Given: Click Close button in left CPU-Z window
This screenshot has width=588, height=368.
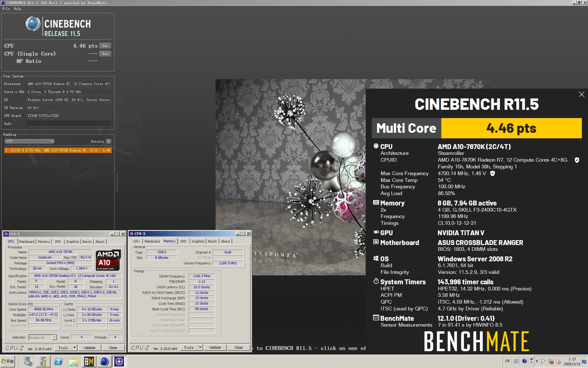Looking at the screenshot, I should [113, 348].
